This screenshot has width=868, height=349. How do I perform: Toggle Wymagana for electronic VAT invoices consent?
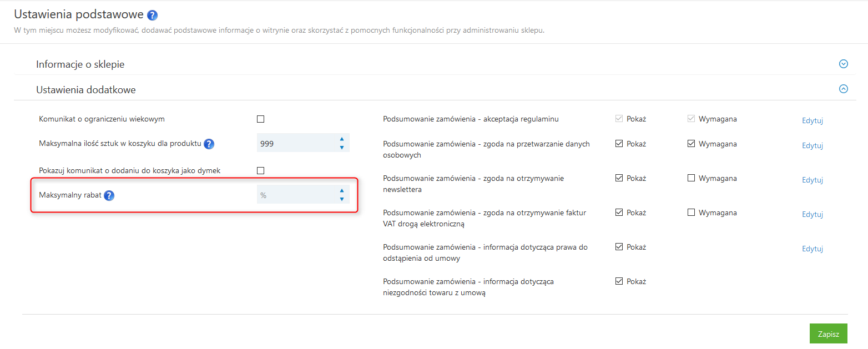click(691, 213)
